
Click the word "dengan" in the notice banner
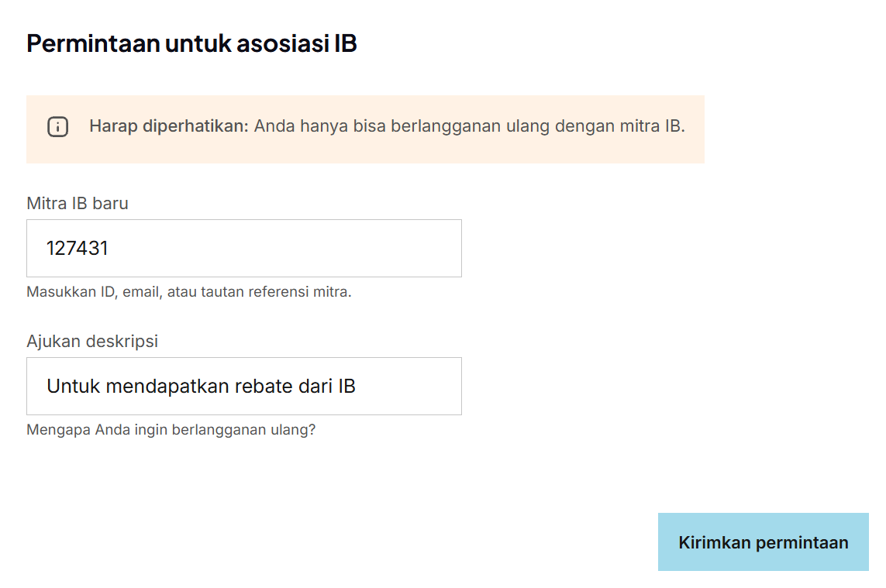coord(580,126)
